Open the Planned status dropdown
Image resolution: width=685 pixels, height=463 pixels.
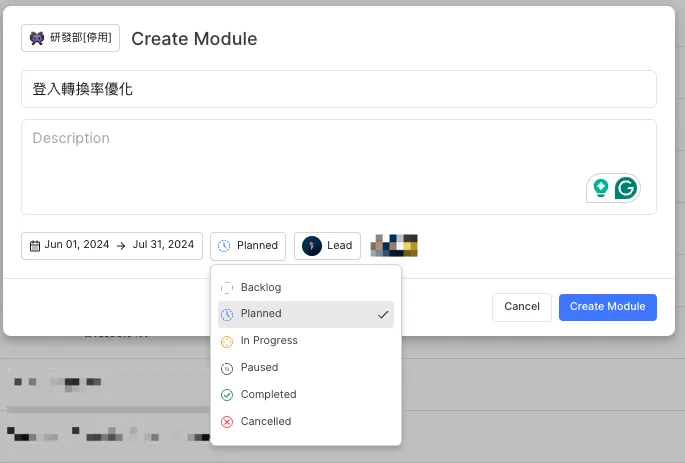click(x=248, y=246)
